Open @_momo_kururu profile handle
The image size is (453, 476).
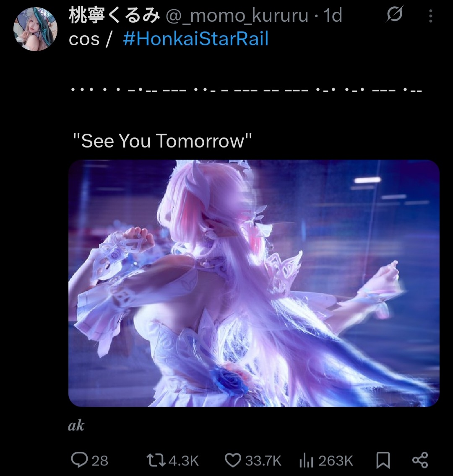click(237, 16)
